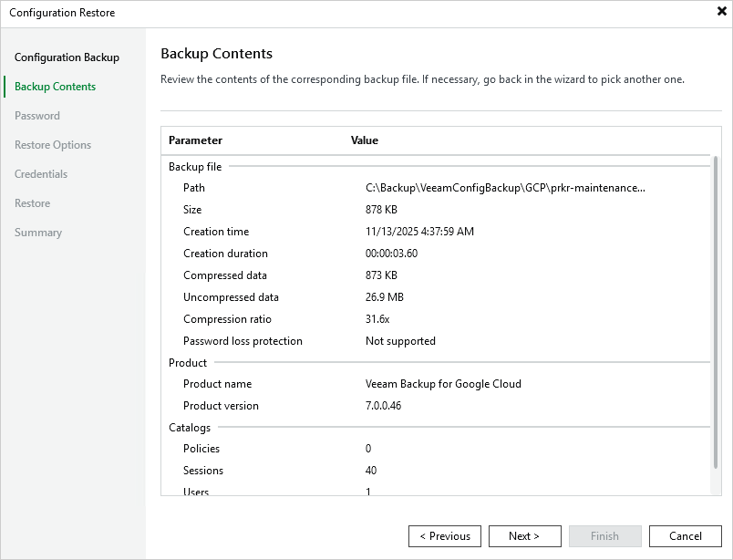
Task: Click the 31.6x ratio value
Action: coord(377,319)
